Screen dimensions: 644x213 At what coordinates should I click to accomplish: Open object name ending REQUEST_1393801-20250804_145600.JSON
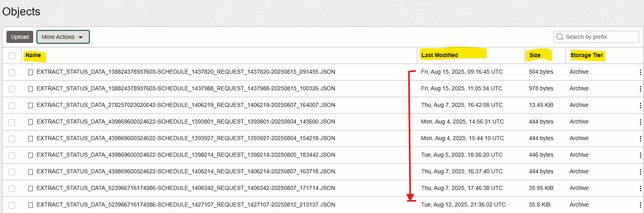point(186,121)
